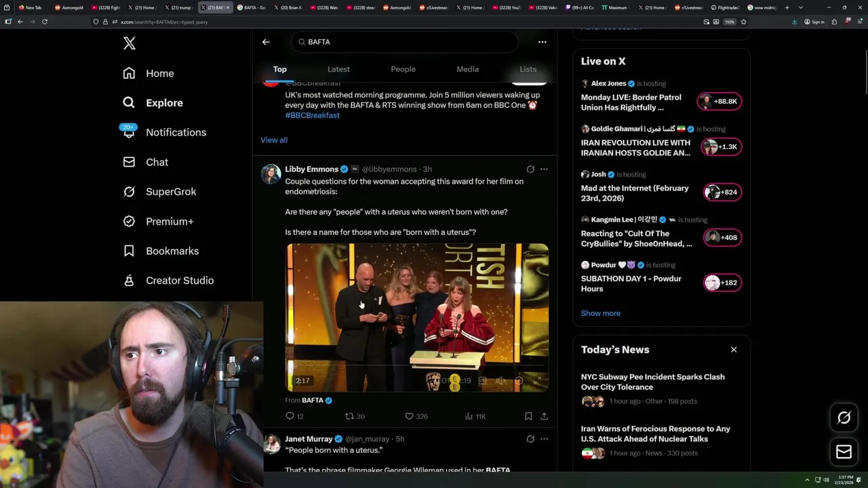The height and width of the screenshot is (488, 868).
Task: Open the X logo home icon
Action: point(130,43)
